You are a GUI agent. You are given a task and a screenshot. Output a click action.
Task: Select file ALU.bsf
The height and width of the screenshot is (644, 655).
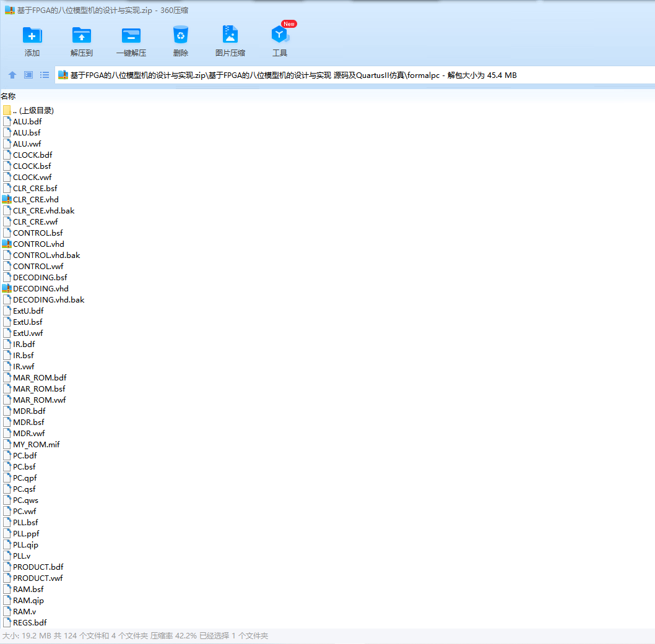coord(22,133)
